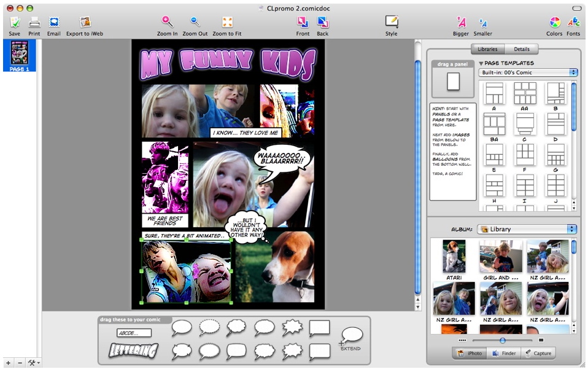Screen dimensions: 588x369
Task: Open the Built-in: 00's Comic dropdown
Action: pyautogui.click(x=528, y=72)
